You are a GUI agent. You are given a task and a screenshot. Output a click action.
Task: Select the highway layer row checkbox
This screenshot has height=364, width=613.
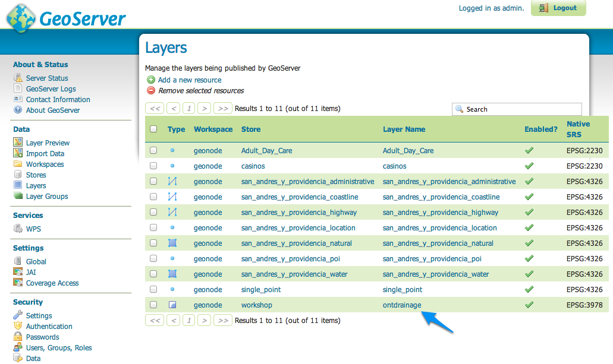(x=153, y=212)
